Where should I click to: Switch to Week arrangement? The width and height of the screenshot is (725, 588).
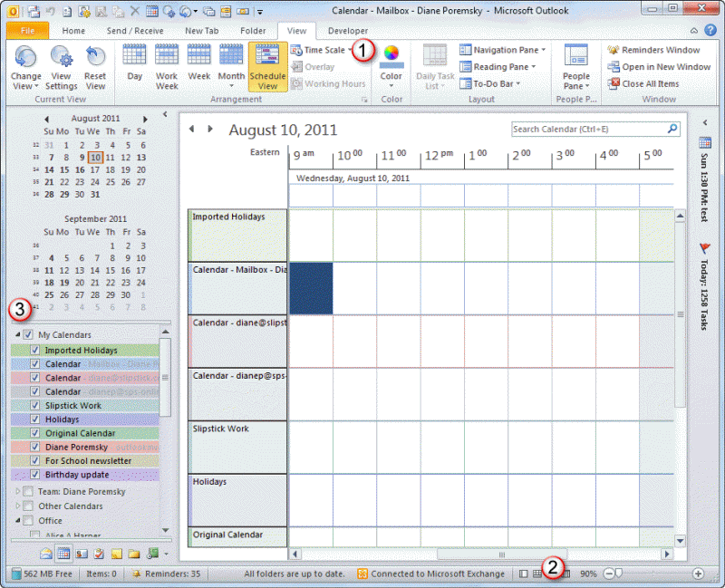coord(198,63)
